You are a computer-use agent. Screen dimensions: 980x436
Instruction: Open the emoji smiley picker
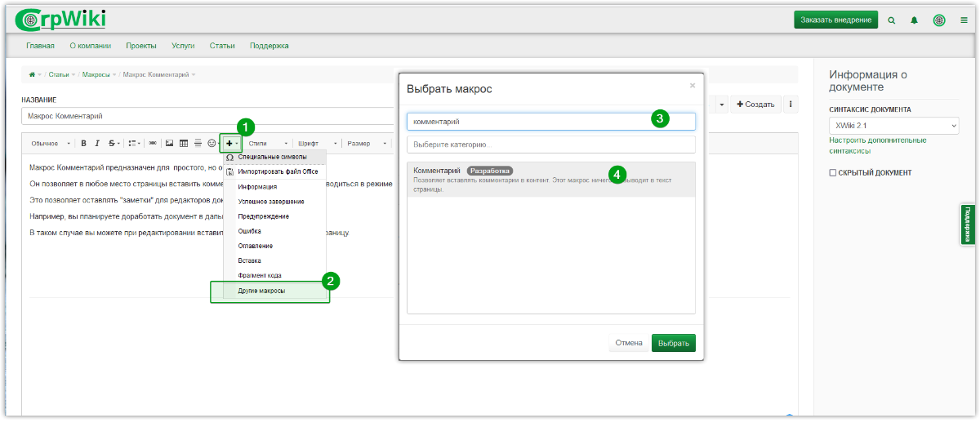(x=212, y=143)
